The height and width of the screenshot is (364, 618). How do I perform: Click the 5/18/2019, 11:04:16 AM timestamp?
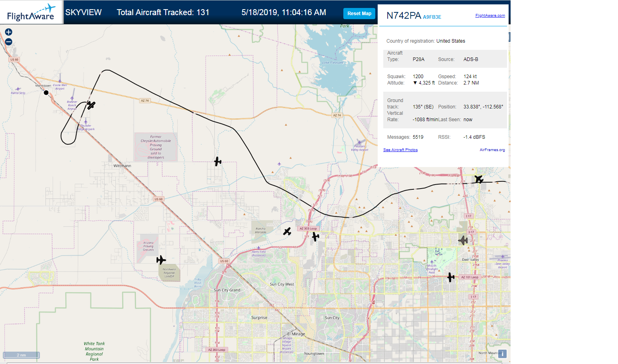point(284,12)
